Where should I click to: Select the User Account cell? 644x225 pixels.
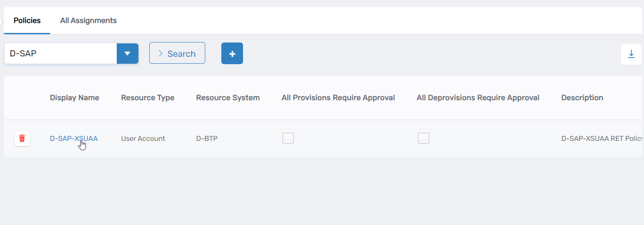click(x=143, y=139)
